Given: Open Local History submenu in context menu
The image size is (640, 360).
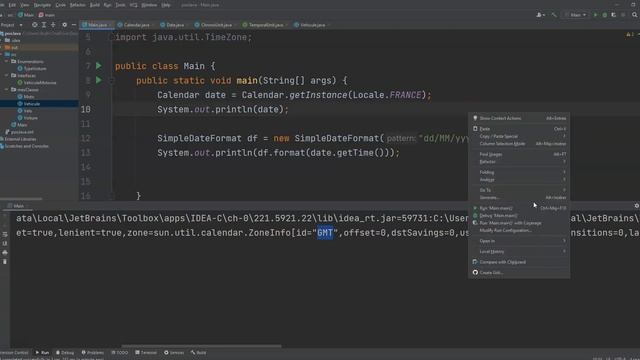Looking at the screenshot, I should click(x=519, y=251).
